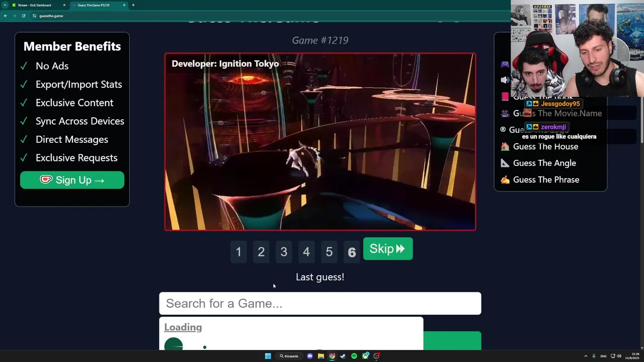This screenshot has width=644, height=362.
Task: Reload the current page
Action: 23,16
